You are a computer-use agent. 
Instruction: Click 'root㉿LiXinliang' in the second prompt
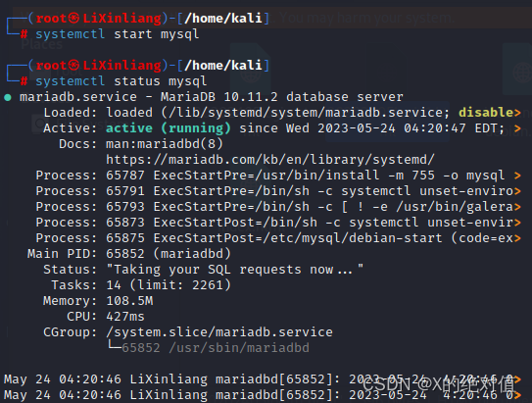(98, 65)
